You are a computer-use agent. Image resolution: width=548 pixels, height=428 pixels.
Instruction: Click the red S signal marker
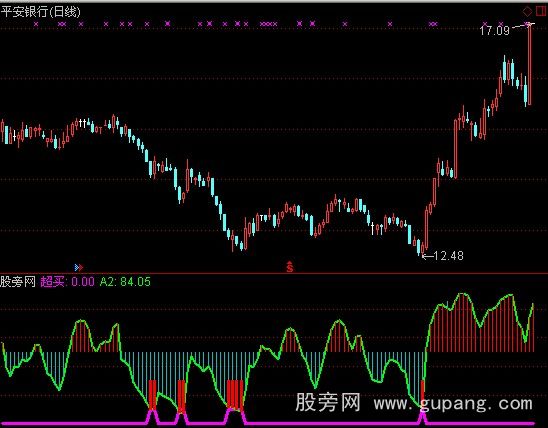click(x=290, y=266)
